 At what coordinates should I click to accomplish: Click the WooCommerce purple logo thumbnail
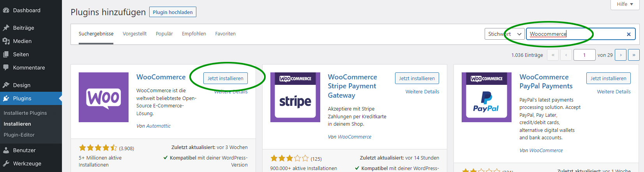tap(104, 97)
